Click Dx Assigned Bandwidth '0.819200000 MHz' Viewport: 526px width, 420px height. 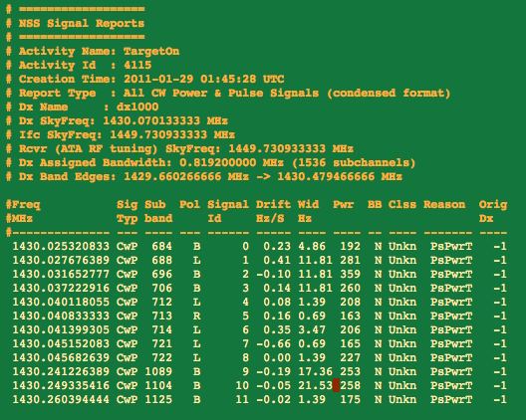pos(232,162)
